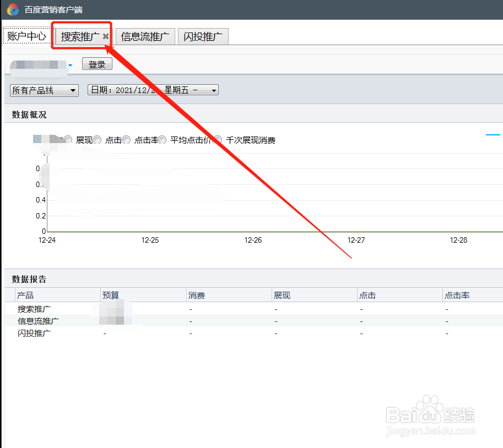Click the 登录 button
The width and height of the screenshot is (503, 448).
click(97, 64)
